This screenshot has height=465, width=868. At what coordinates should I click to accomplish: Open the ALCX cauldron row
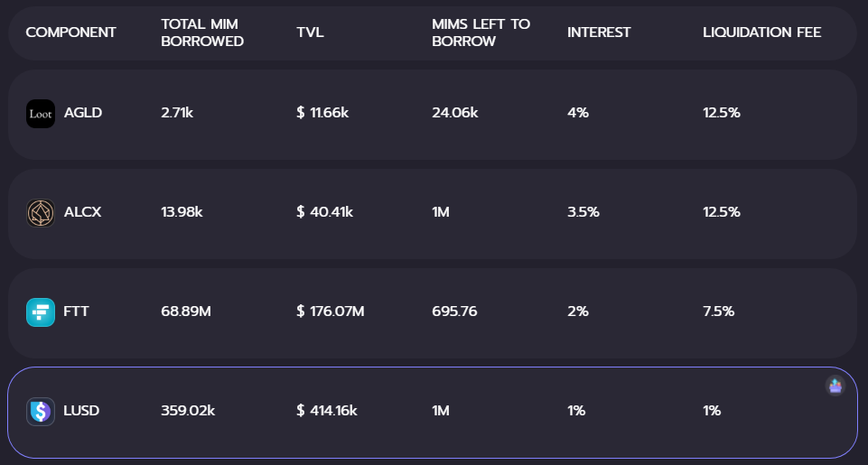point(433,214)
